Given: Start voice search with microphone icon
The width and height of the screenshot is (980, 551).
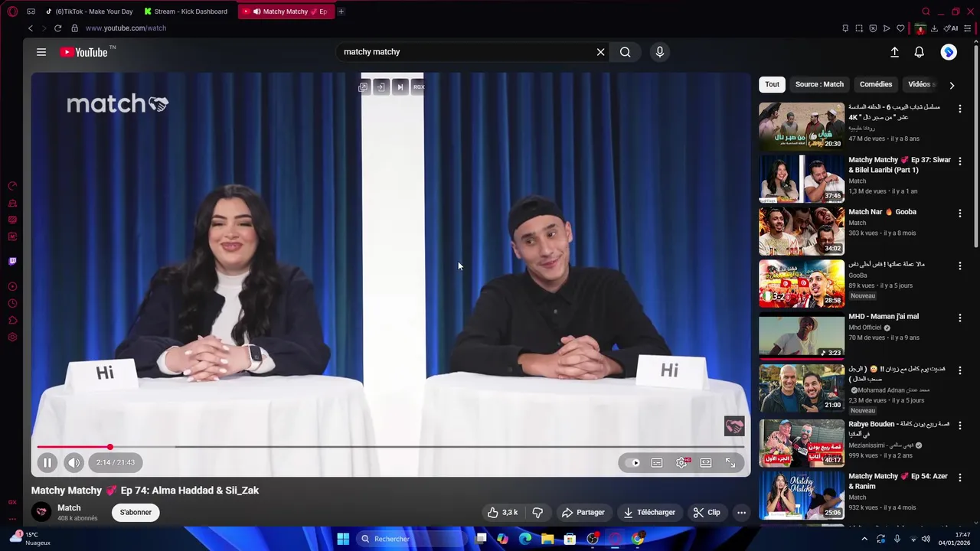Looking at the screenshot, I should [660, 52].
